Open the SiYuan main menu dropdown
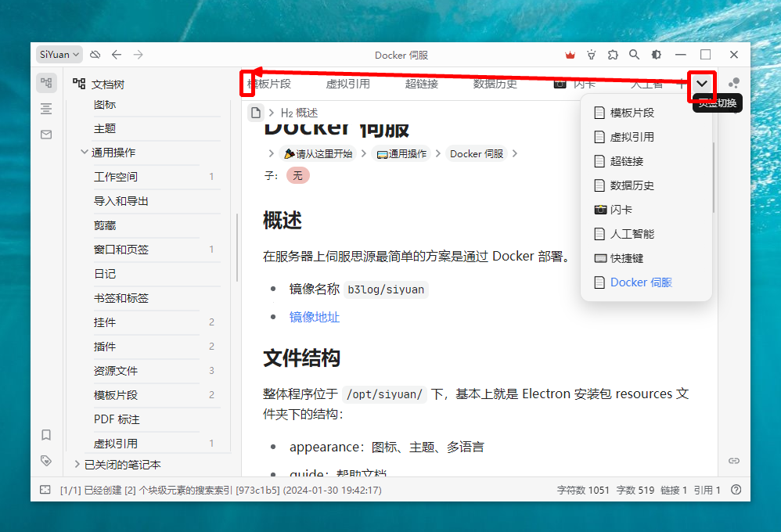The height and width of the screenshot is (532, 781). pos(59,55)
